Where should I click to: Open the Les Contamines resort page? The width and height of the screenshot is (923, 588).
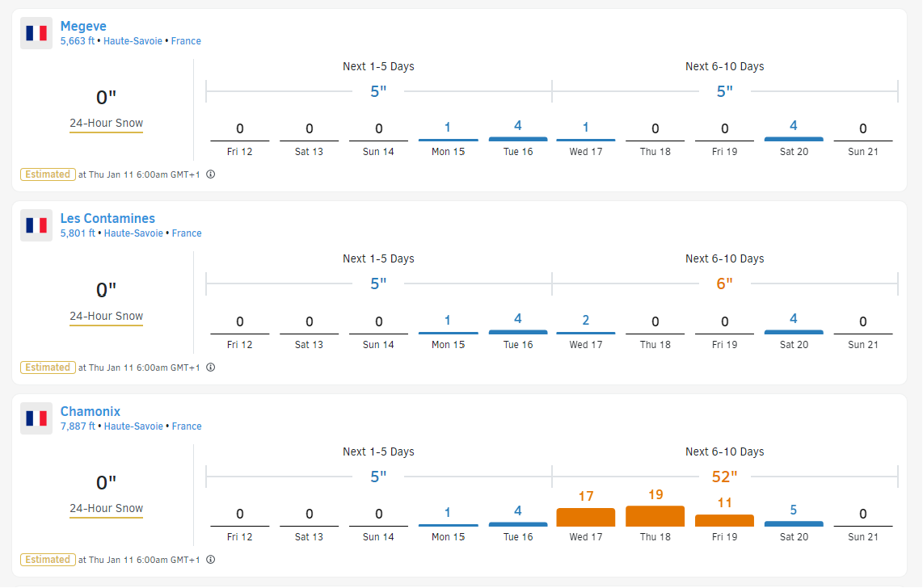click(107, 218)
